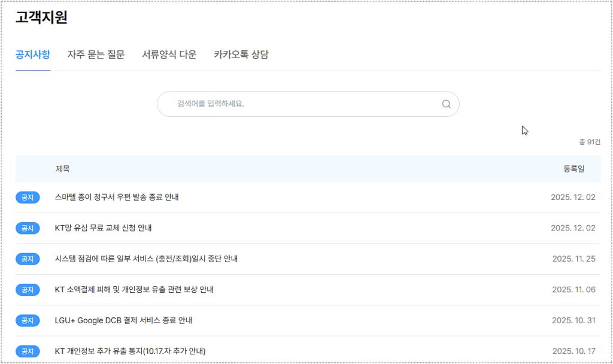
Task: Select the 카카오톡 상담 tab
Action: [x=241, y=54]
